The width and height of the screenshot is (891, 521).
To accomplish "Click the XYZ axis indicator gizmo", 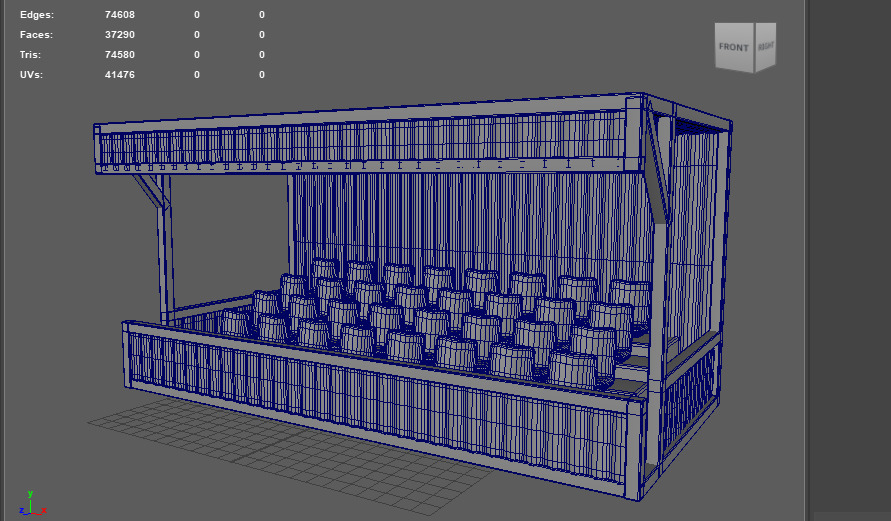I will 32,503.
